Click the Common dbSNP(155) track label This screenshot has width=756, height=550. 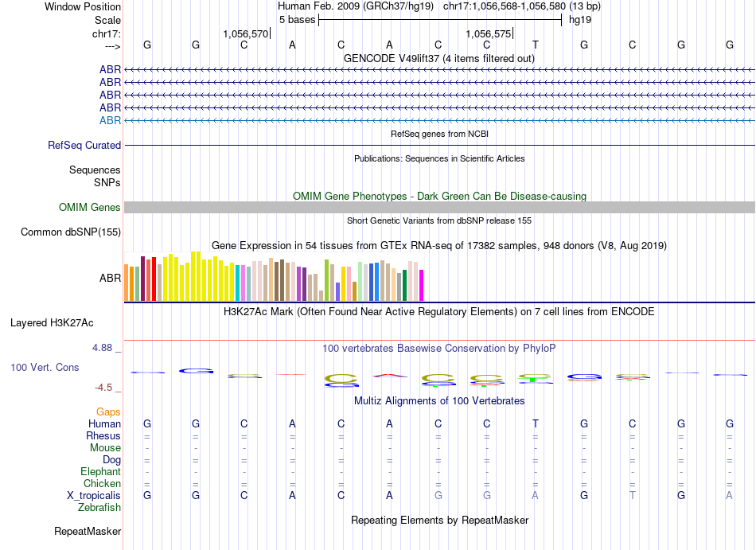tap(71, 232)
